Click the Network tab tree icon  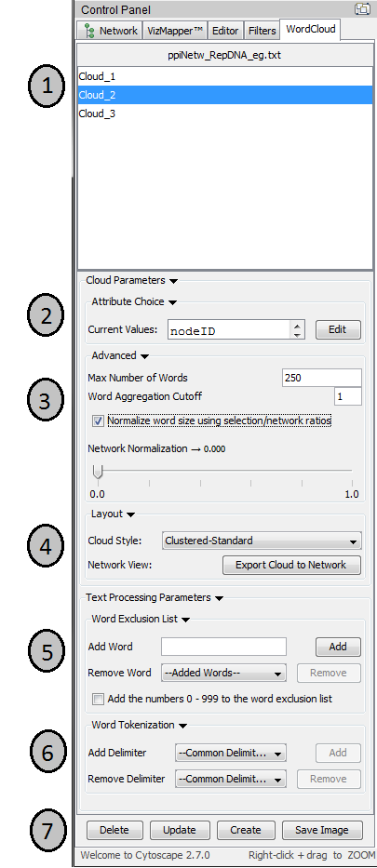[89, 31]
